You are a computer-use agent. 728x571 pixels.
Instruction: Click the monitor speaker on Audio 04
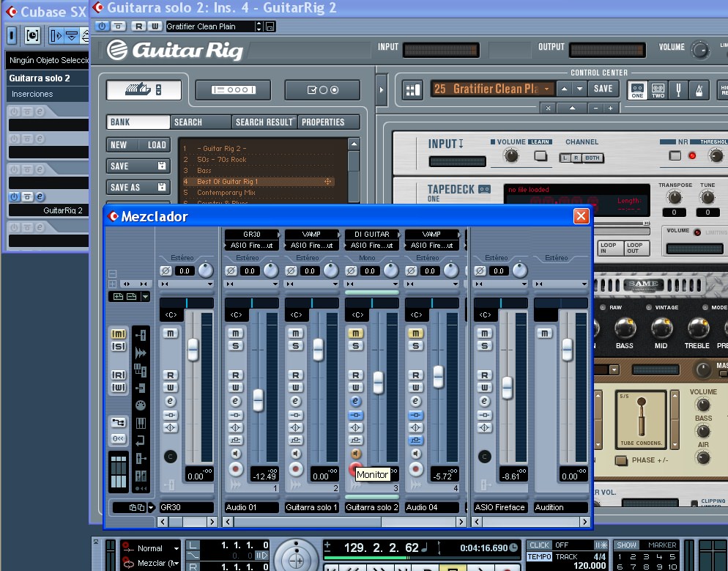click(x=416, y=454)
